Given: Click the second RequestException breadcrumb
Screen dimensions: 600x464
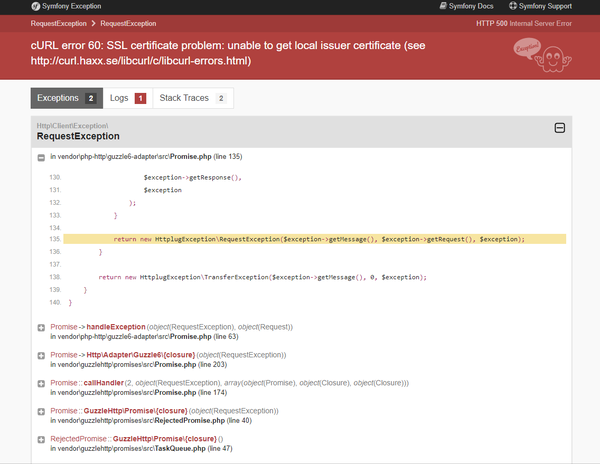Looking at the screenshot, I should [x=128, y=23].
